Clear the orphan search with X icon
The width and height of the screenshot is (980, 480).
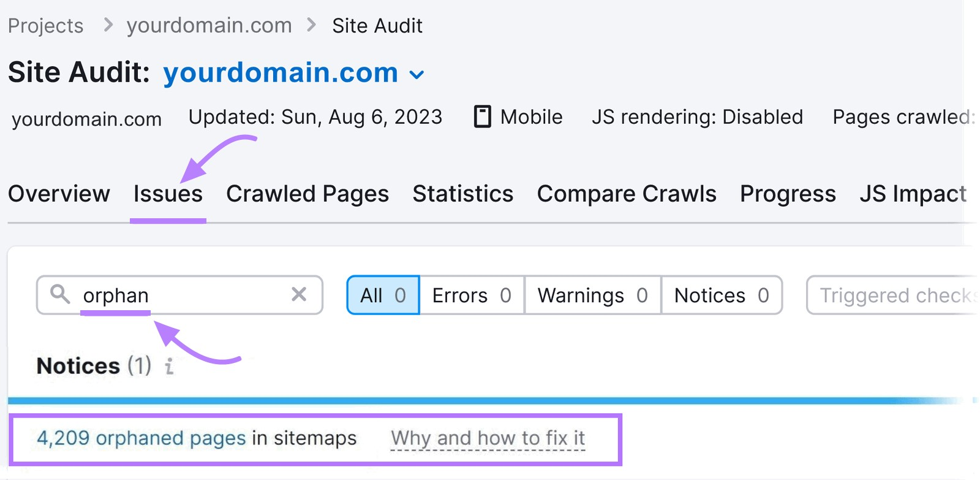299,294
